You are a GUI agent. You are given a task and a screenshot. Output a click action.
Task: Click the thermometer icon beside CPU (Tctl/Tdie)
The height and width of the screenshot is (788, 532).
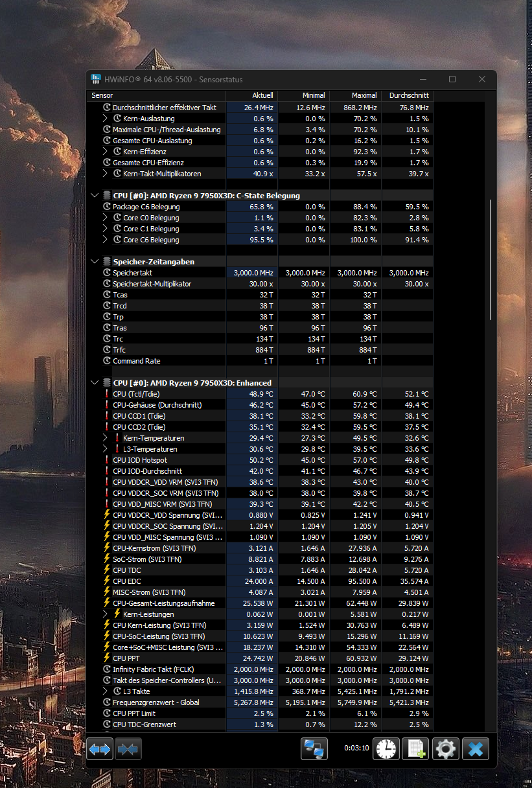tap(108, 394)
